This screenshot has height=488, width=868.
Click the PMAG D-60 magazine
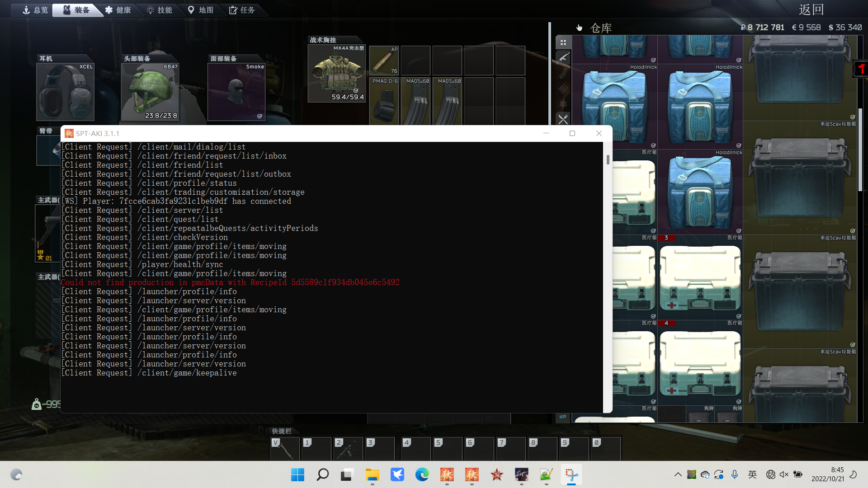(384, 100)
